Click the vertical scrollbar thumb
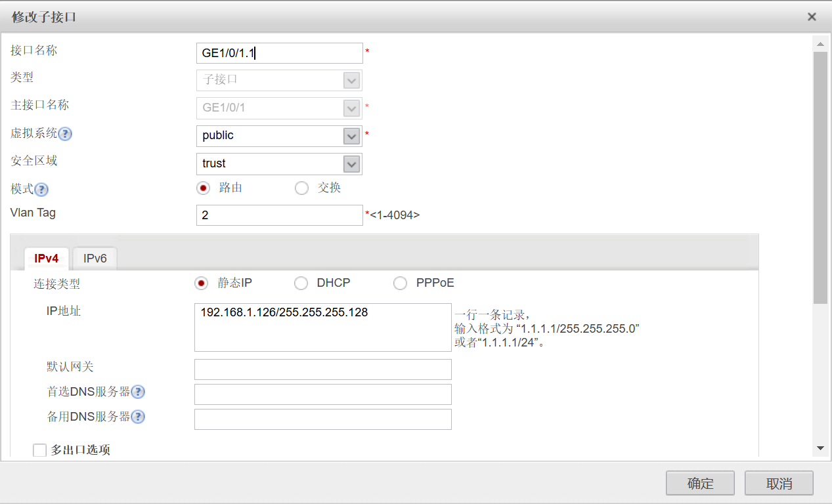The height and width of the screenshot is (504, 832). (x=820, y=178)
